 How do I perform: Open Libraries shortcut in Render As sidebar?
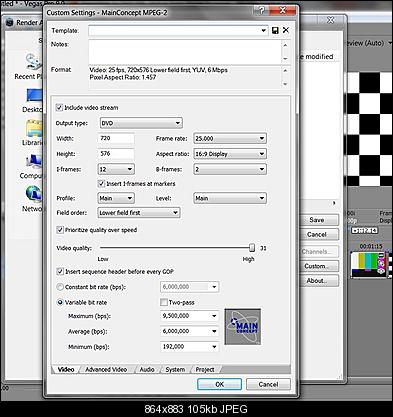click(33, 133)
